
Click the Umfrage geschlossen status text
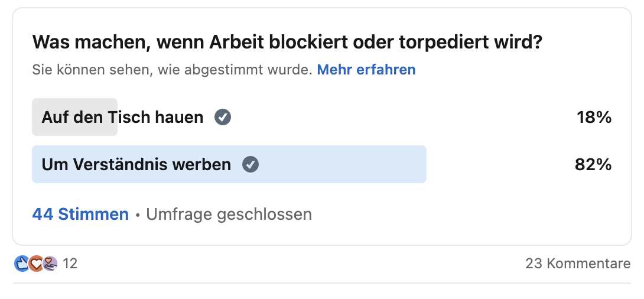229,214
